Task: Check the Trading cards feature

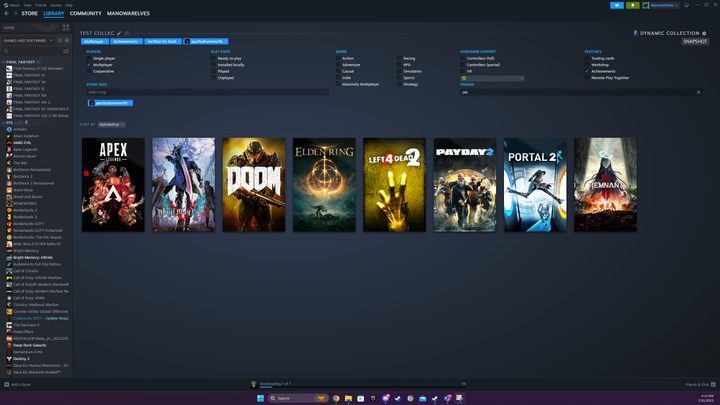Action: [x=587, y=58]
